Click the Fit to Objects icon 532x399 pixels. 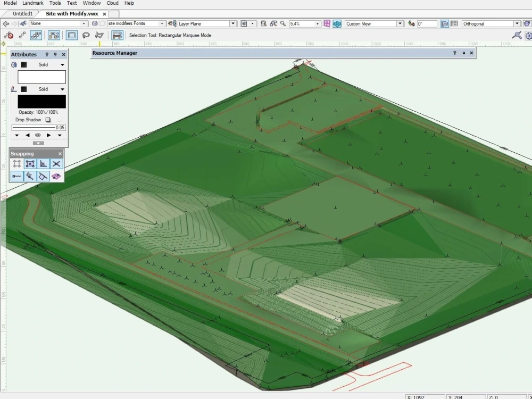point(273,24)
